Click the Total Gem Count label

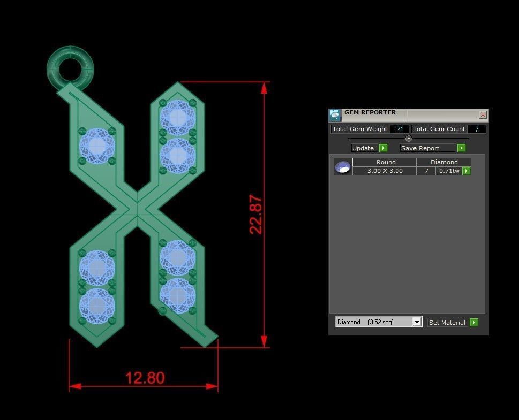pyautogui.click(x=439, y=129)
